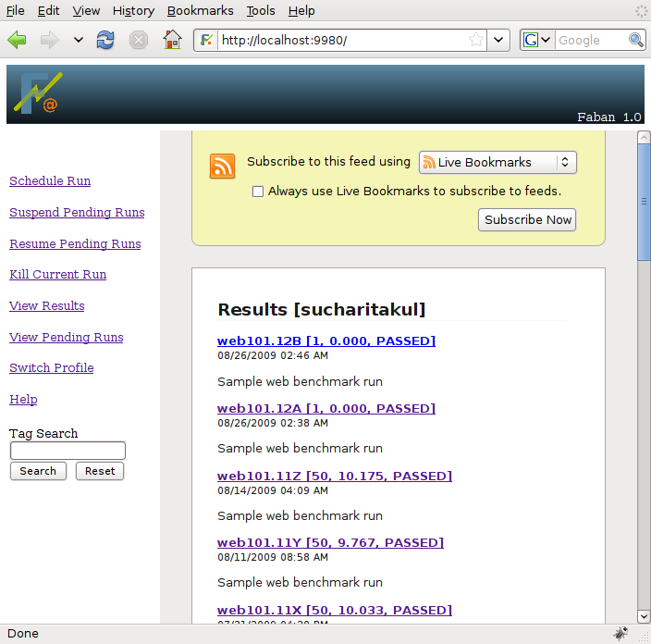Click Resume Pending Runs link
Image resolution: width=651 pixels, height=644 pixels.
tap(75, 243)
